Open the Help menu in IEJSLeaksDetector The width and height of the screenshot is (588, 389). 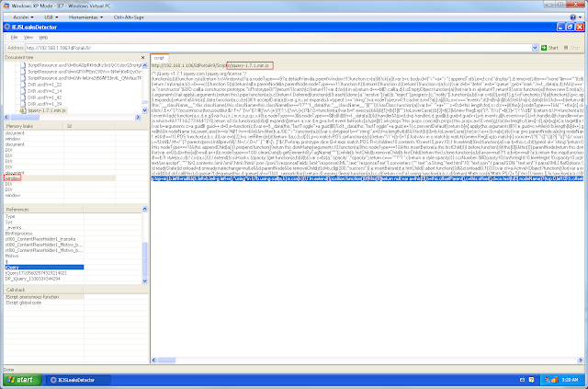43,37
